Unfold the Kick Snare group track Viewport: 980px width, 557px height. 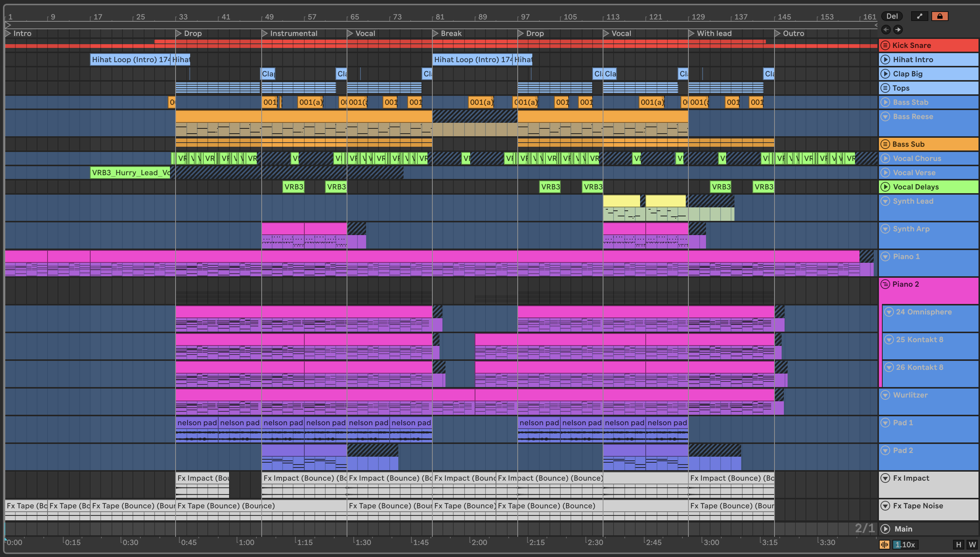885,45
